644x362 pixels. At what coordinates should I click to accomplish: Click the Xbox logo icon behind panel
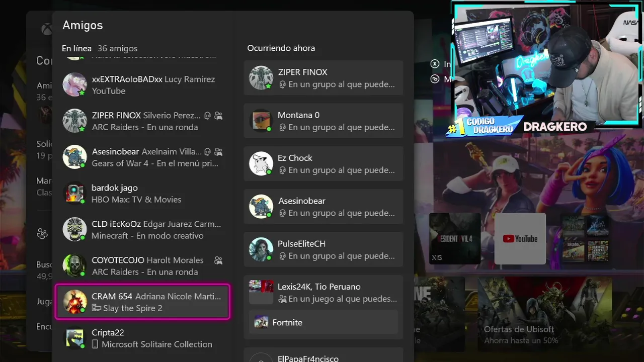click(x=46, y=29)
